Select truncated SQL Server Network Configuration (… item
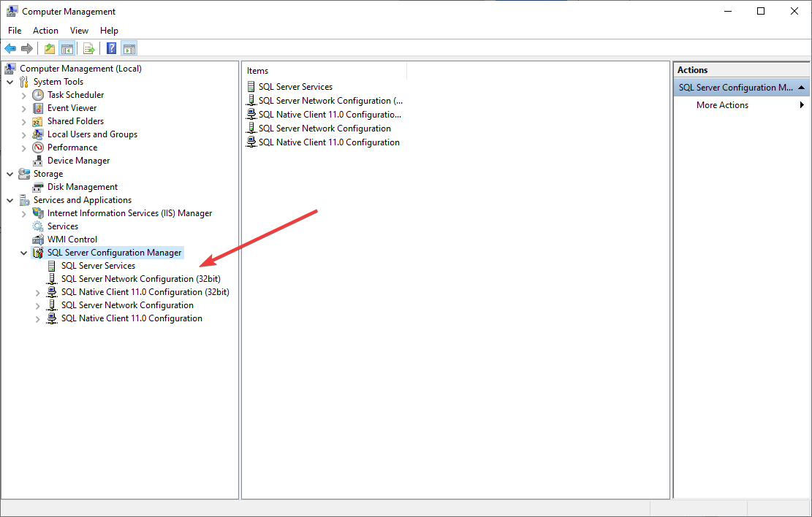The height and width of the screenshot is (517, 812). pyautogui.click(x=330, y=101)
